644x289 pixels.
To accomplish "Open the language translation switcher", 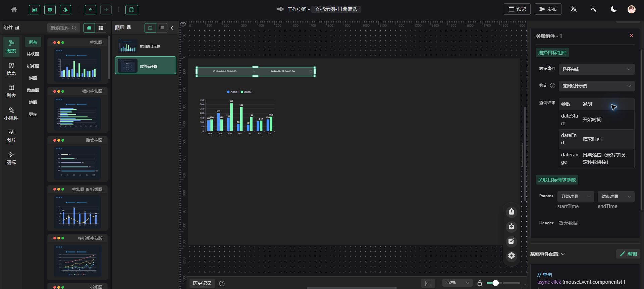I will [x=574, y=9].
